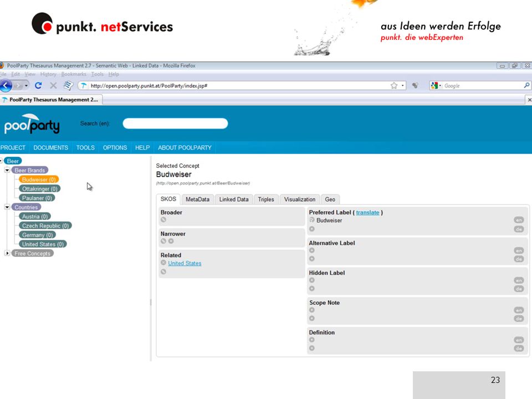Open the Visualization tab
532x399 pixels.
tap(300, 199)
